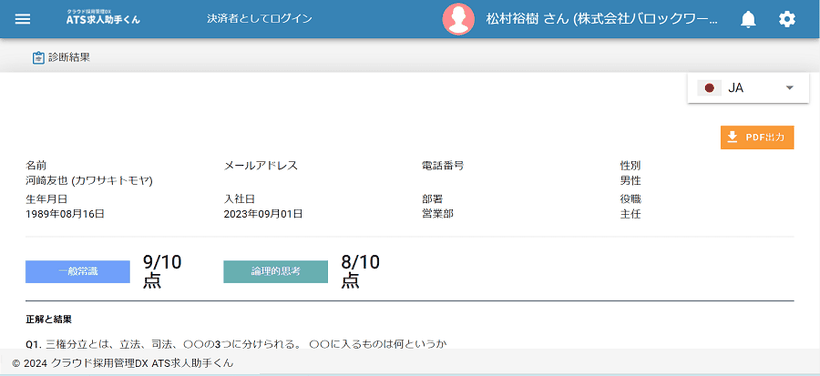Click the メールアドレス label

click(x=260, y=166)
